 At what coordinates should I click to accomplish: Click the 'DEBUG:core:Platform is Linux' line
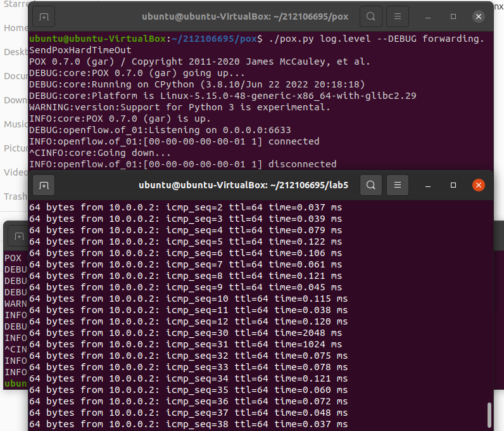[222, 96]
